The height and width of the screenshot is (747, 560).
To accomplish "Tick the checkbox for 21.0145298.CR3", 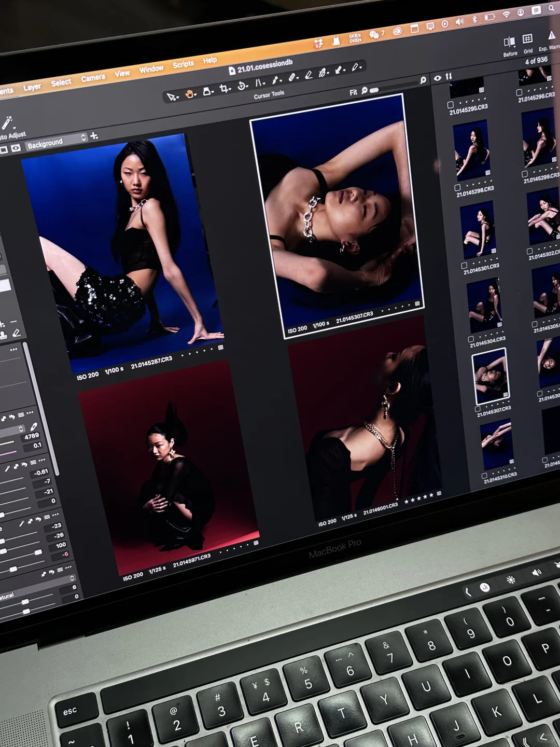I will tap(457, 188).
